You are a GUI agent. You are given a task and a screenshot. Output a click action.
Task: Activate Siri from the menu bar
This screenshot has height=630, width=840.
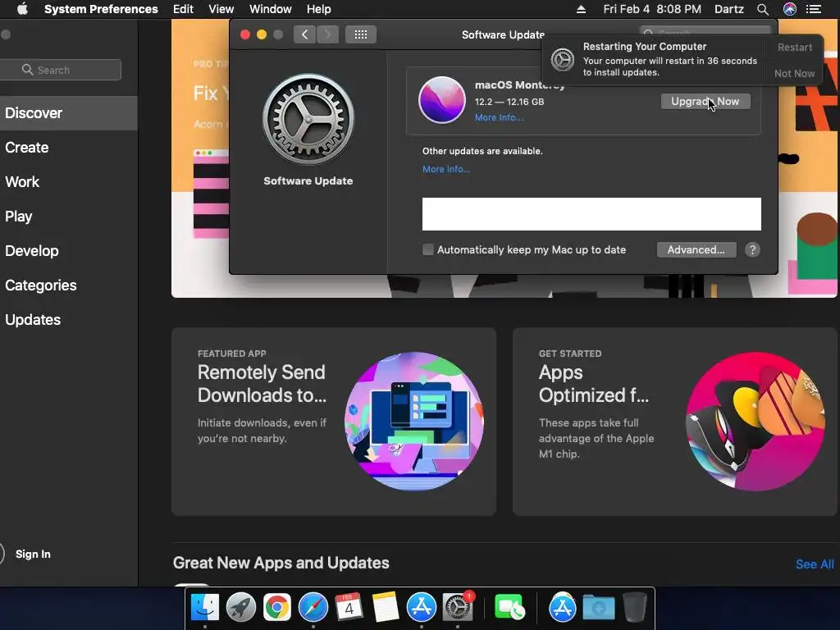(790, 9)
